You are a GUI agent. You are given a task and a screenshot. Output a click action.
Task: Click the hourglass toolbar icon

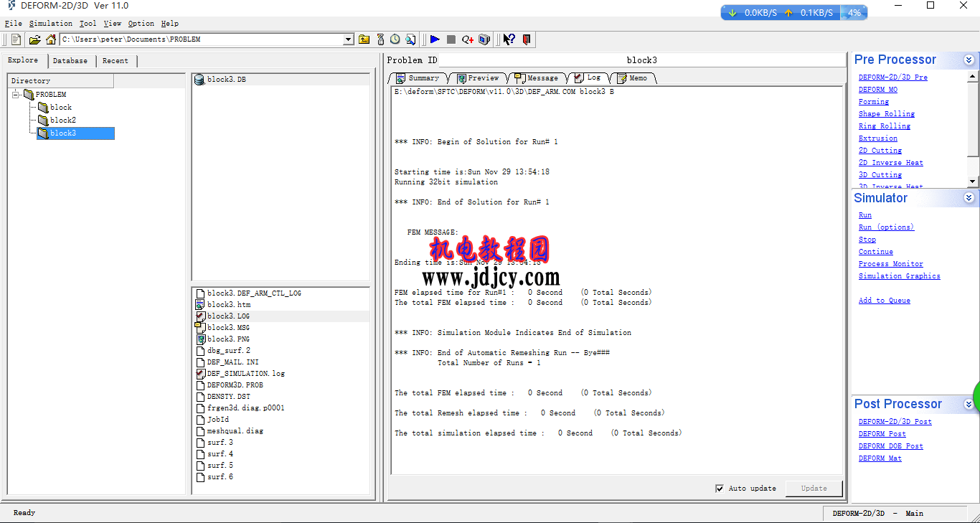coord(380,39)
